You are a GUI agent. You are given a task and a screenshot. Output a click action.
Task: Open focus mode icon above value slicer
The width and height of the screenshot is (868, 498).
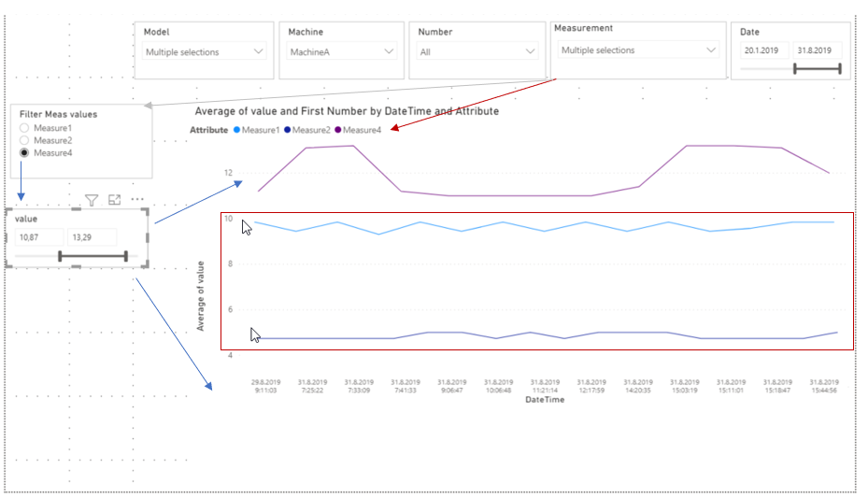click(115, 200)
